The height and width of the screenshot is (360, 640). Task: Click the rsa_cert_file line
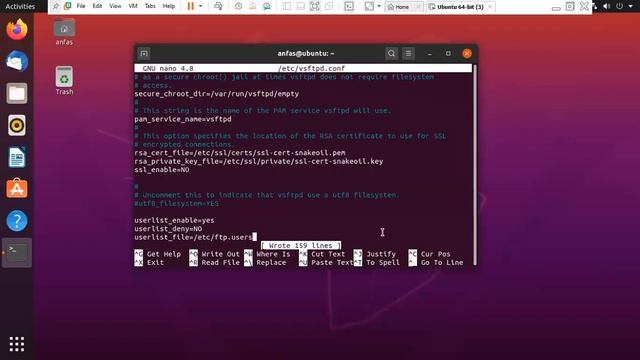pyautogui.click(x=240, y=153)
